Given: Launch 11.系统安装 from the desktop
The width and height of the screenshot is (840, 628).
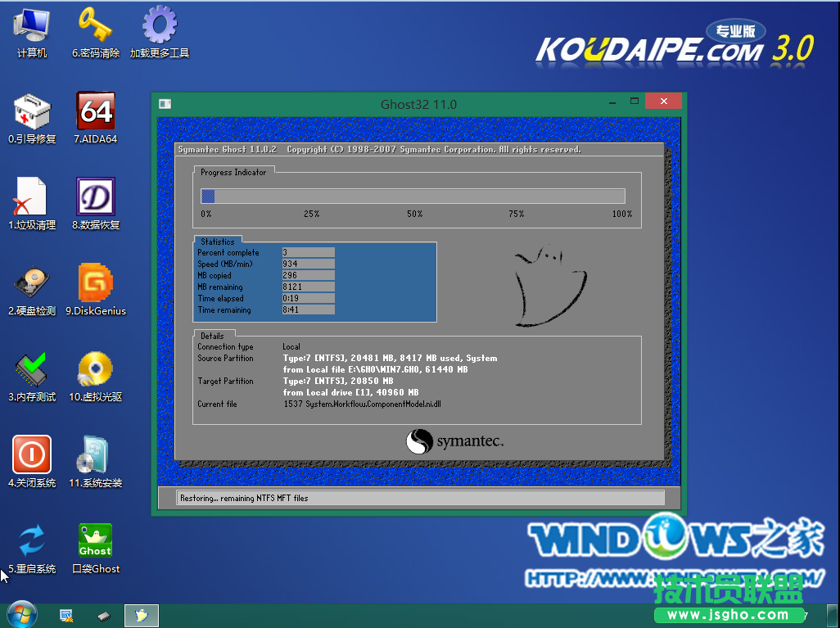Looking at the screenshot, I should [x=96, y=455].
